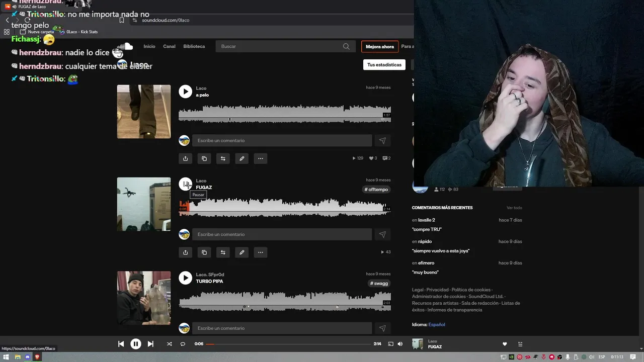Seek in the bottom progress bar
The image size is (644, 362).
tap(288, 344)
